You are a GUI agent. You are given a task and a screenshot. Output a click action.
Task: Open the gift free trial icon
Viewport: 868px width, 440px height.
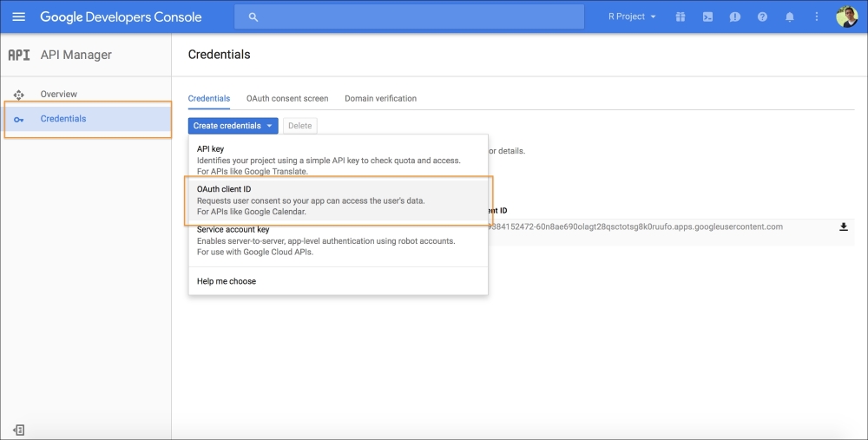(x=681, y=17)
